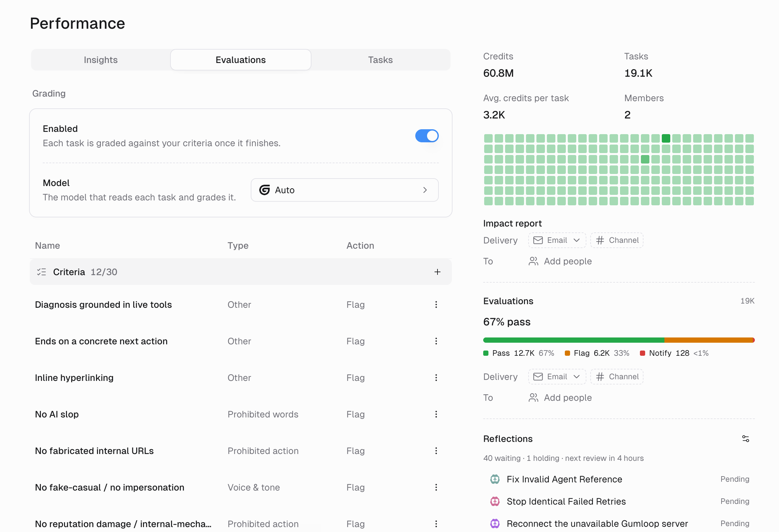The image size is (779, 532).
Task: Open Reflections filter settings icon
Action: pos(745,439)
